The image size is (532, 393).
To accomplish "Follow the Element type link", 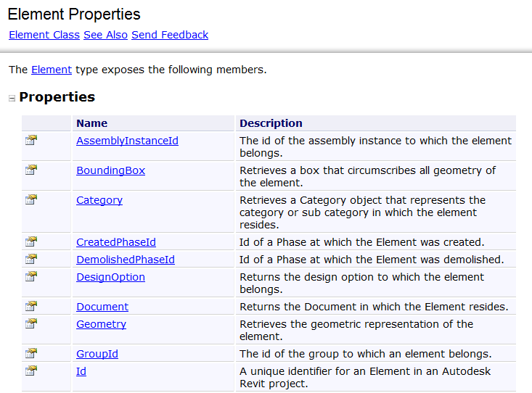I will 52,70.
